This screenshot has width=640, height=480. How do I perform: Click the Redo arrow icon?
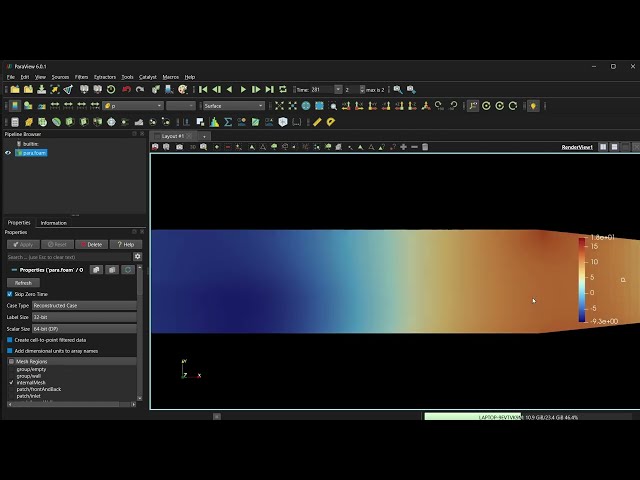point(140,89)
